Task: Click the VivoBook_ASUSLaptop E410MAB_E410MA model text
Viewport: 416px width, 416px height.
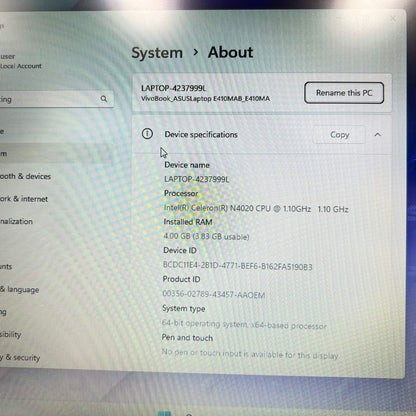Action: [x=205, y=99]
